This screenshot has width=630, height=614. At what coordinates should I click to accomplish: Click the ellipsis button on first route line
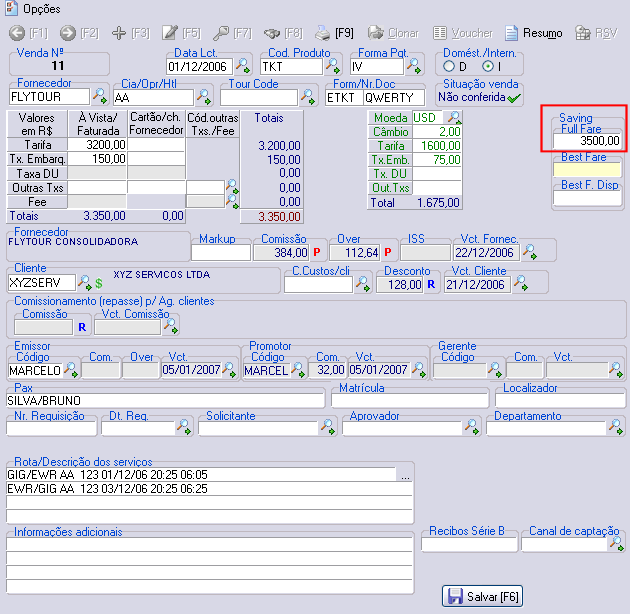tap(405, 475)
